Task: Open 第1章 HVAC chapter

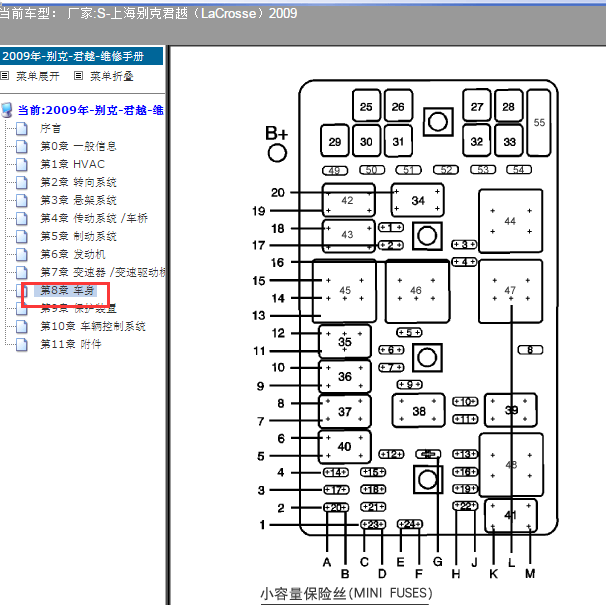Action: pyautogui.click(x=73, y=164)
